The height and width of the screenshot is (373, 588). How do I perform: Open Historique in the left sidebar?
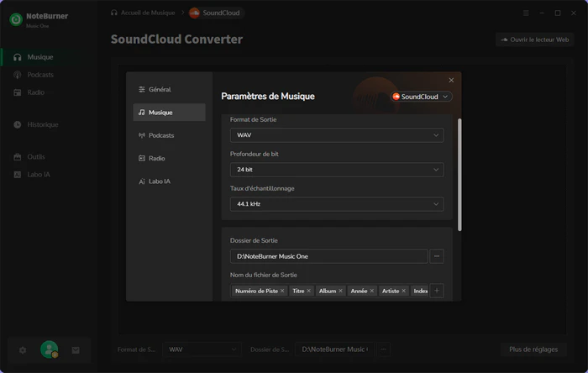click(43, 124)
